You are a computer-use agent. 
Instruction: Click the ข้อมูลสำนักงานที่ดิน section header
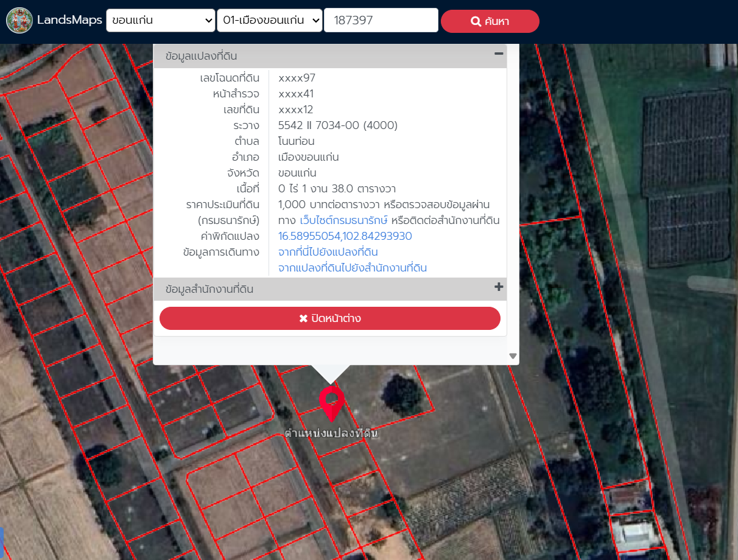[209, 289]
